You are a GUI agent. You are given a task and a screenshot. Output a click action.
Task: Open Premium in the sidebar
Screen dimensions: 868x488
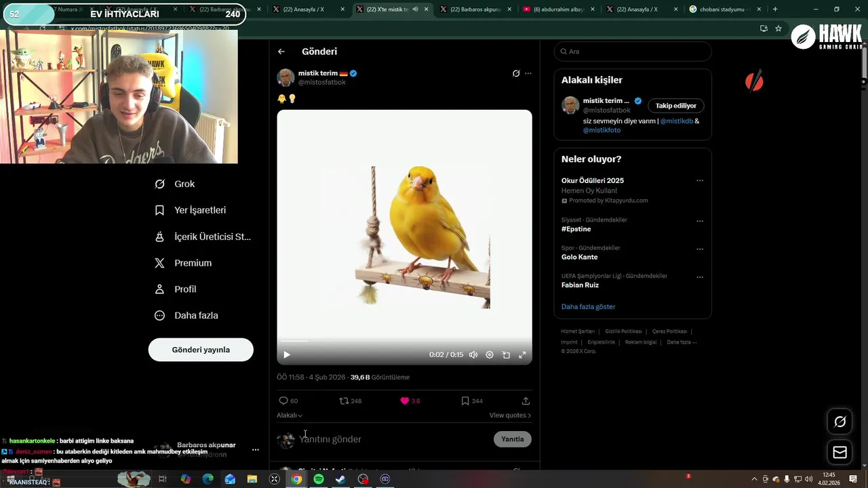(182, 263)
